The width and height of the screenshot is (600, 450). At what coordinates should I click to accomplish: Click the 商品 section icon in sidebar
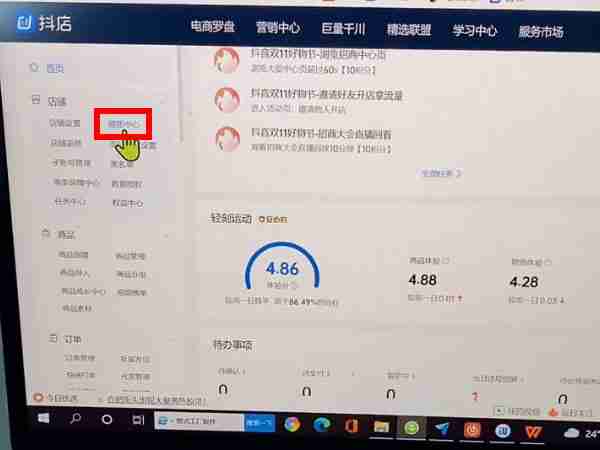pyautogui.click(x=46, y=233)
